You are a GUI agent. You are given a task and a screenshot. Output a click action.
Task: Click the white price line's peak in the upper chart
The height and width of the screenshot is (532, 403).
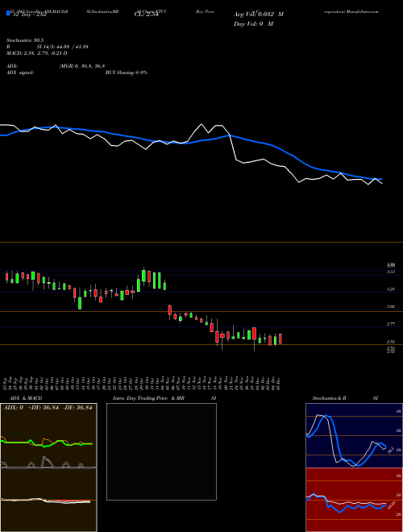201,124
